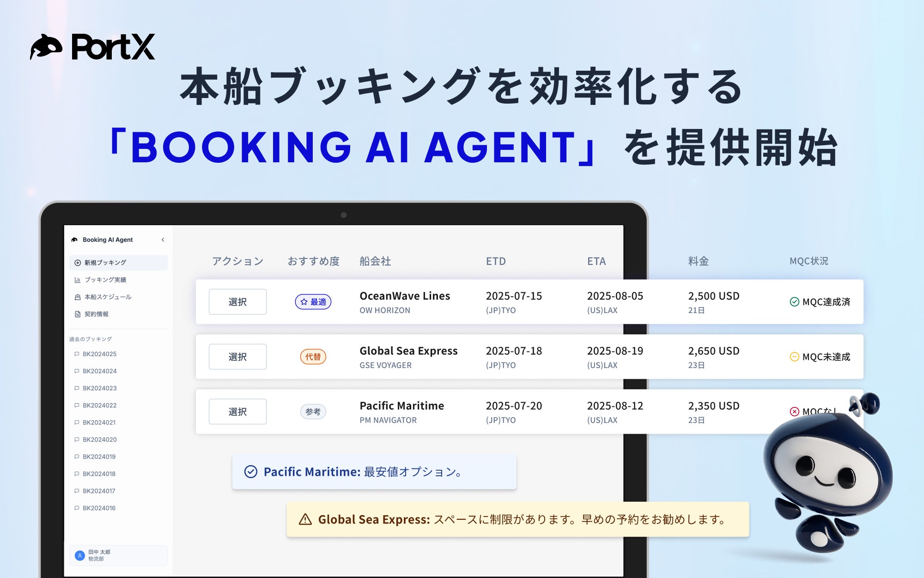Click the document icon beside 契約情報
Screen dimensions: 924x578
click(x=78, y=314)
